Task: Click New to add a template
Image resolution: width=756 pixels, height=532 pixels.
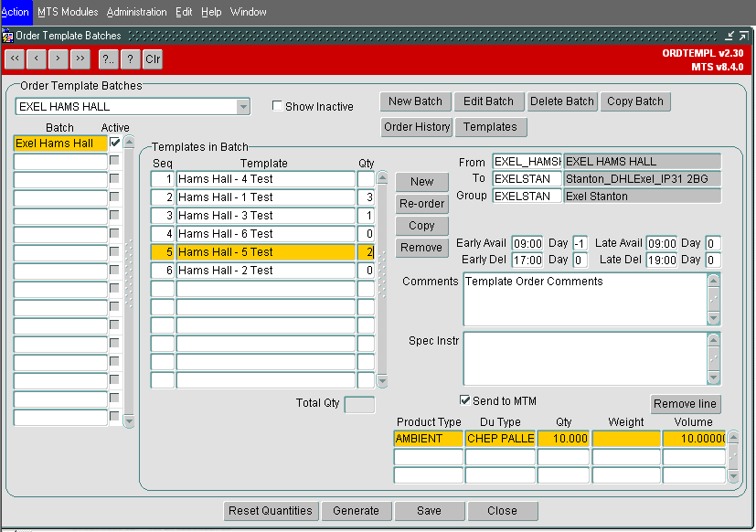Action: coord(421,182)
